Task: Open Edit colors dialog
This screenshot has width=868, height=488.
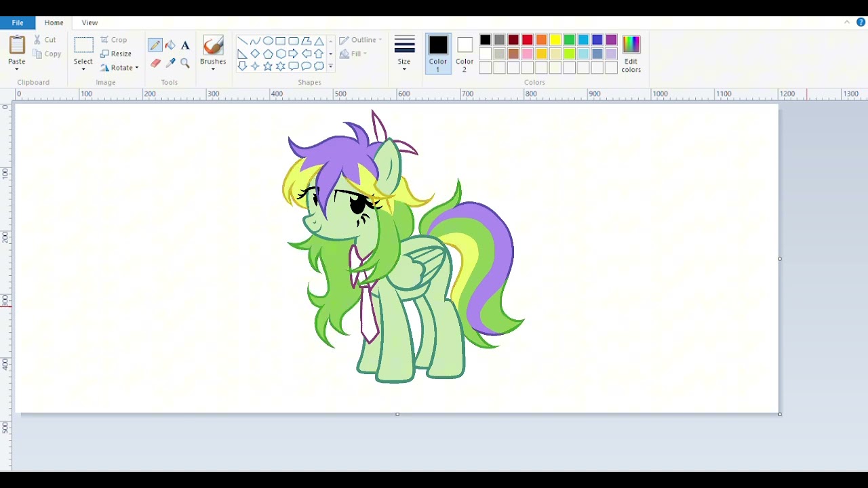Action: pyautogui.click(x=631, y=54)
